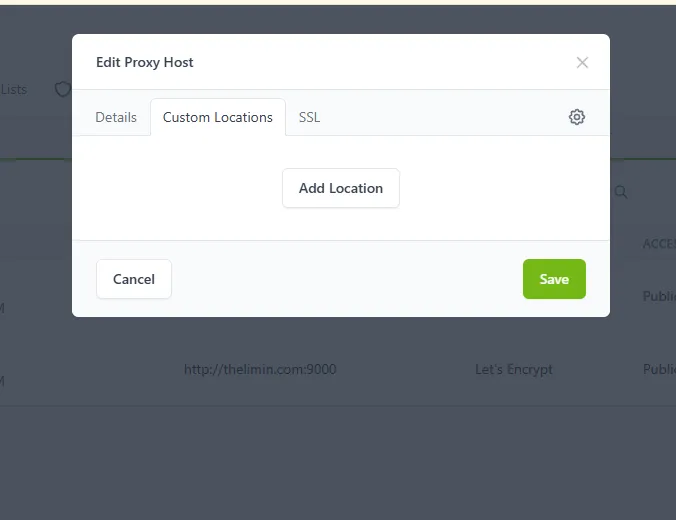Click the search magnifier icon behind dialog
The image size is (676, 520).
[621, 192]
